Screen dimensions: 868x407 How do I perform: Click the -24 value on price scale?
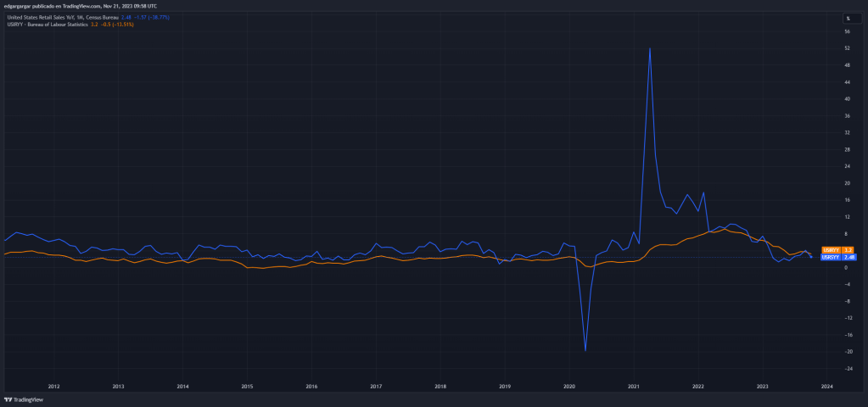[x=848, y=369]
